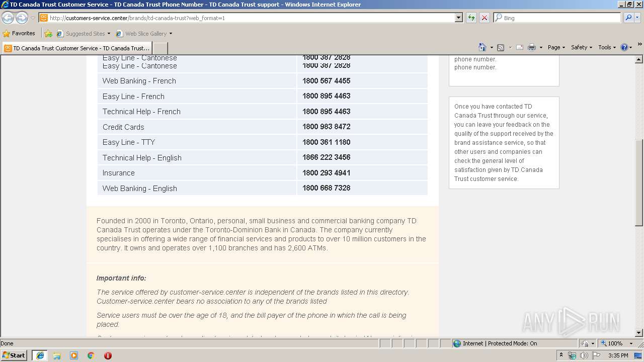The image size is (644, 362).
Task: Expand the search provider dropdown arrow
Action: click(638, 18)
